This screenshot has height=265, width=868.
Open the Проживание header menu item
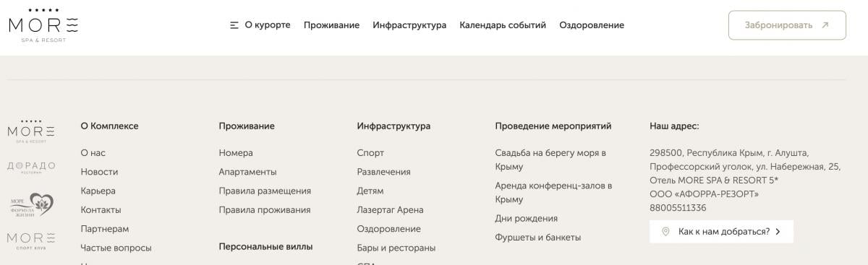coord(331,25)
